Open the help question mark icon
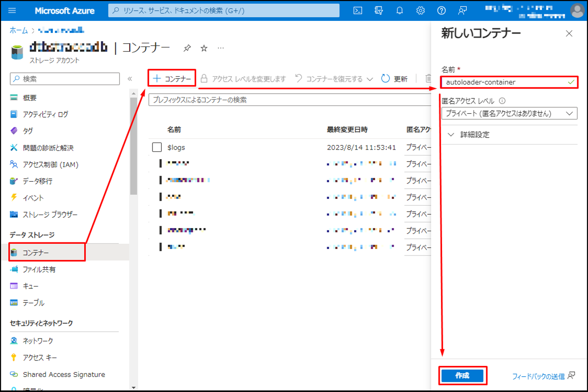Screen dimensions: 588x392 pyautogui.click(x=441, y=10)
